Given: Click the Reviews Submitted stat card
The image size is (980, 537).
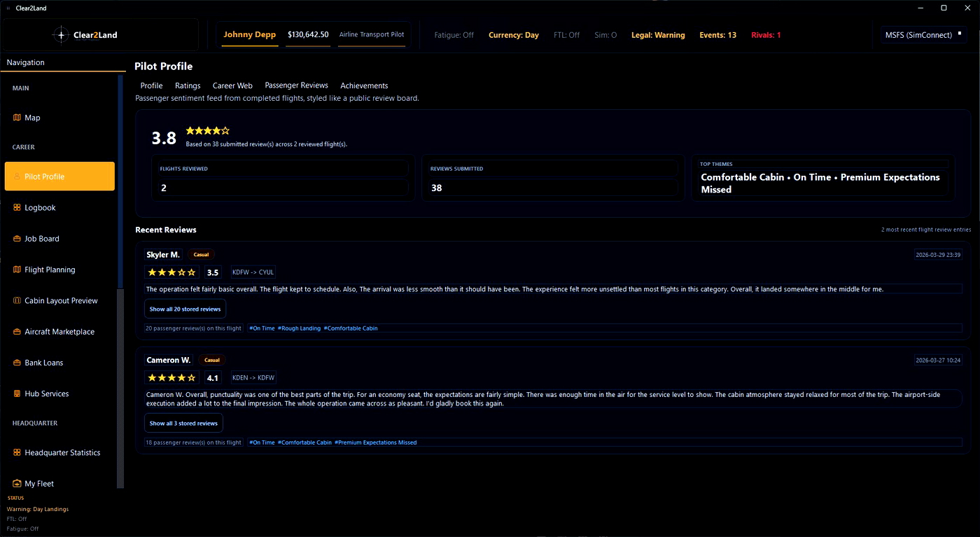Looking at the screenshot, I should pos(553,178).
